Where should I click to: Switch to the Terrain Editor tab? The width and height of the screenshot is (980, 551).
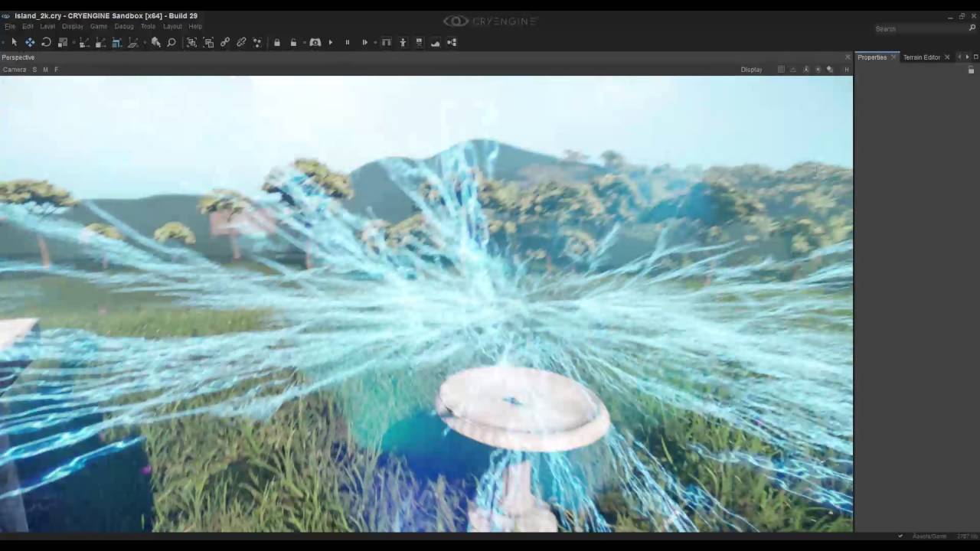921,57
